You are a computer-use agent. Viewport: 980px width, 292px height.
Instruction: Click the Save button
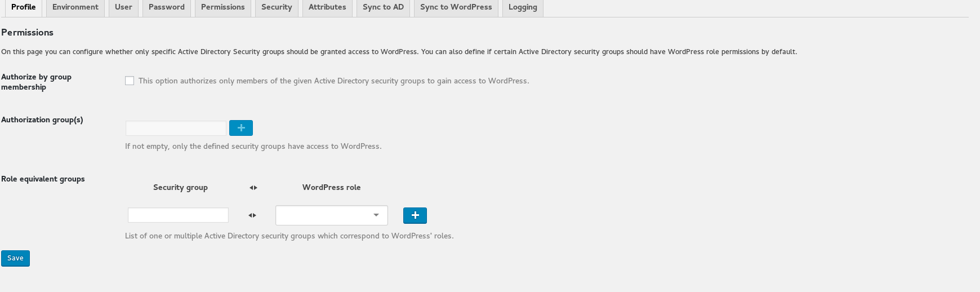[x=15, y=258]
